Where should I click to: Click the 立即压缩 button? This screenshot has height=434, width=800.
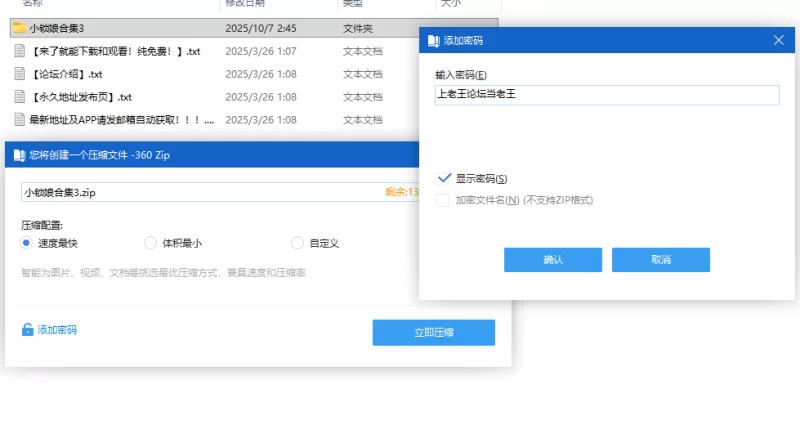(x=433, y=332)
